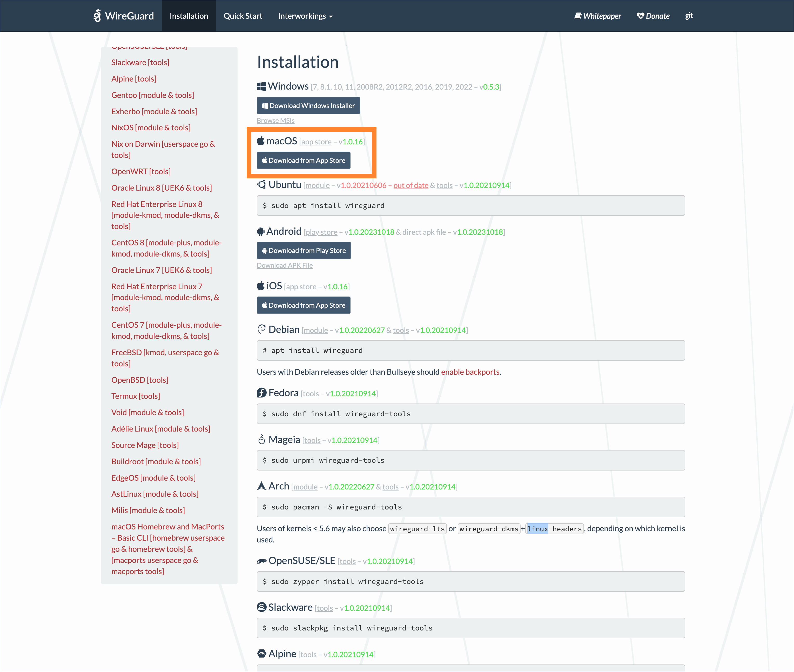This screenshot has height=672, width=794.
Task: Select Red Hat Enterprise Linux 8 in sidebar
Action: tap(165, 215)
